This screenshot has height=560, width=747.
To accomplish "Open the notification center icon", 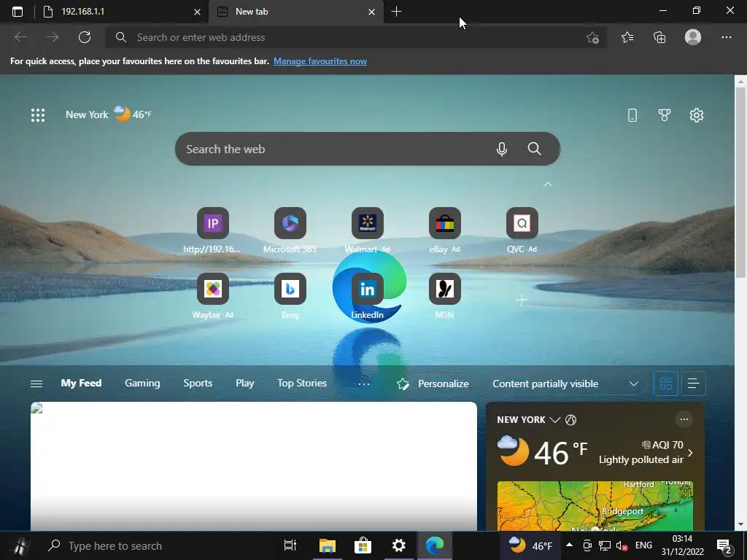I will point(724,546).
